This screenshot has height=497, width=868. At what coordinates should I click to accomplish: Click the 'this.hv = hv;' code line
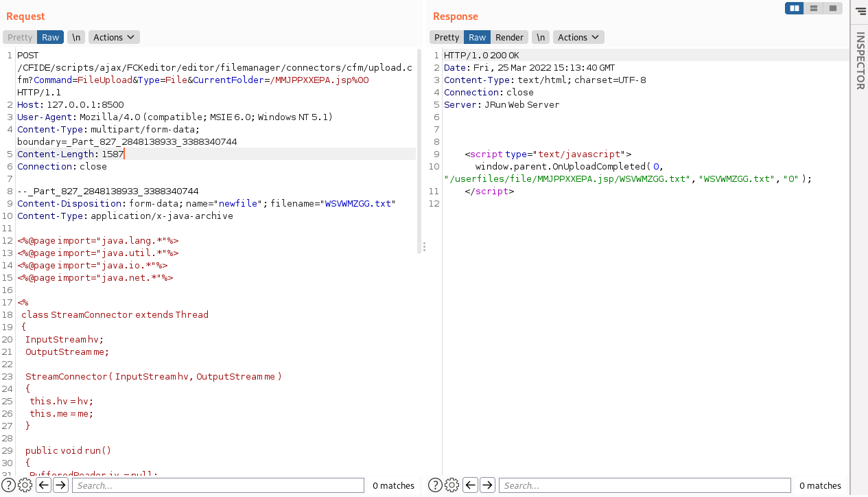click(x=61, y=401)
